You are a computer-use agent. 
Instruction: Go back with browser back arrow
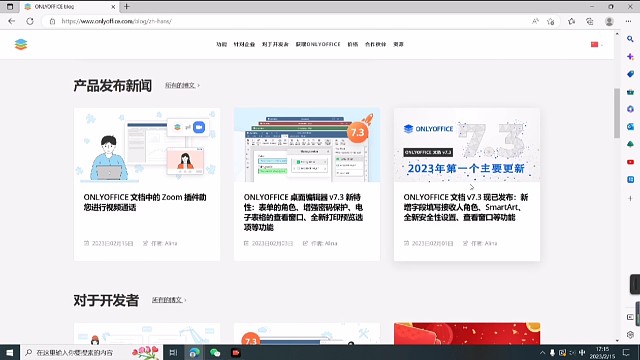[x=11, y=21]
